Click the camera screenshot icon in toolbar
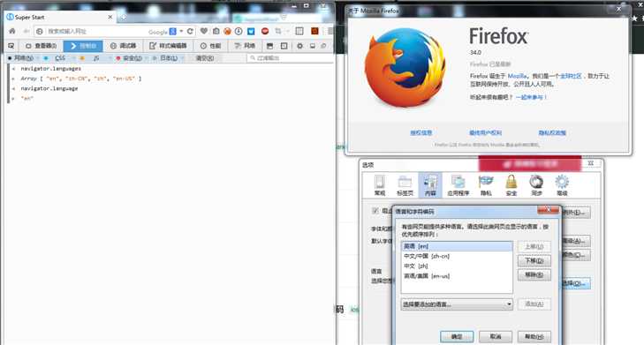Screen dimensions: 644x345 click(x=216, y=31)
